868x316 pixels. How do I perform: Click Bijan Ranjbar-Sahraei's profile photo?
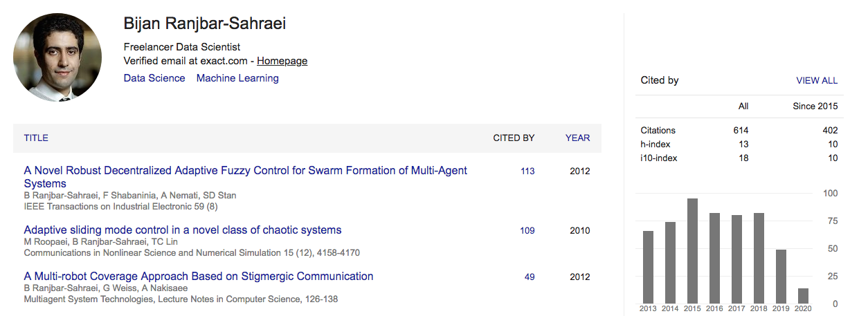[x=57, y=57]
